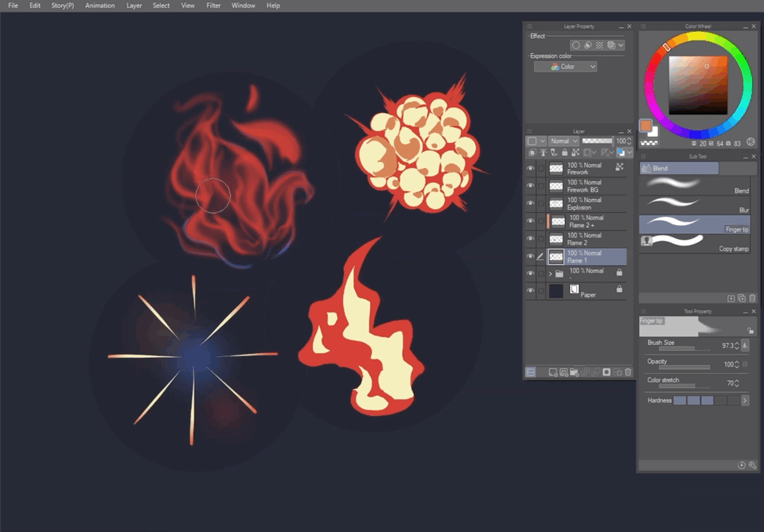Viewport: 764px width, 532px height.
Task: Choose the Layer color effect icon
Action: point(611,45)
